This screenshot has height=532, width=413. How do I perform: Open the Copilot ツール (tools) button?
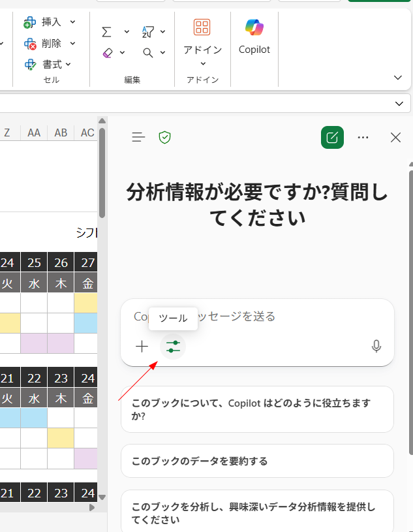(x=173, y=346)
